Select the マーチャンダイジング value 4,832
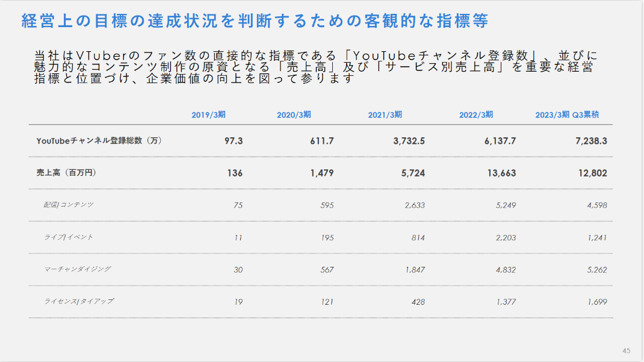 506,270
